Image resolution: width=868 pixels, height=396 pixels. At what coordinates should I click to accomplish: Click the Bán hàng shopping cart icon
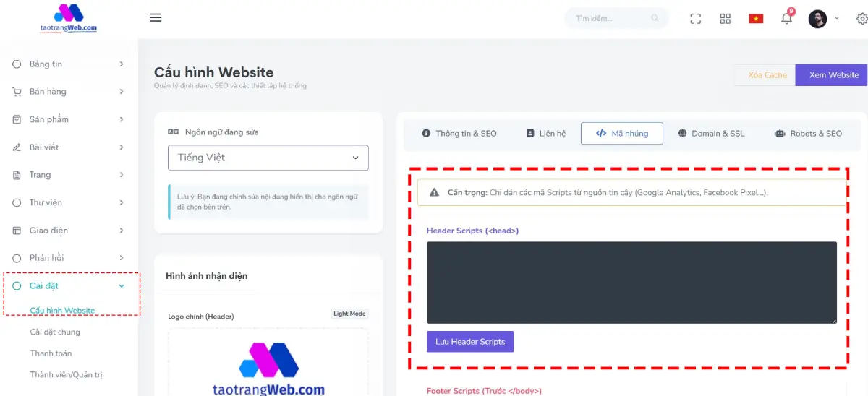point(17,92)
